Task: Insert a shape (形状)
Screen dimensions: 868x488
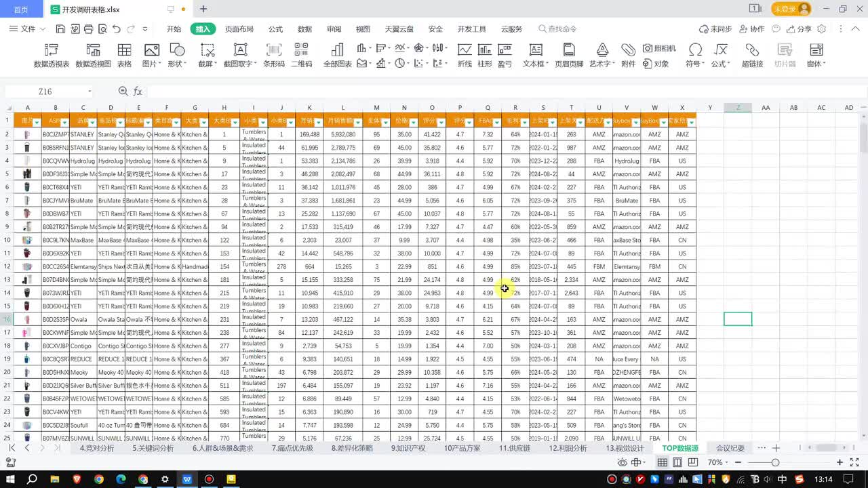Action: [176, 56]
